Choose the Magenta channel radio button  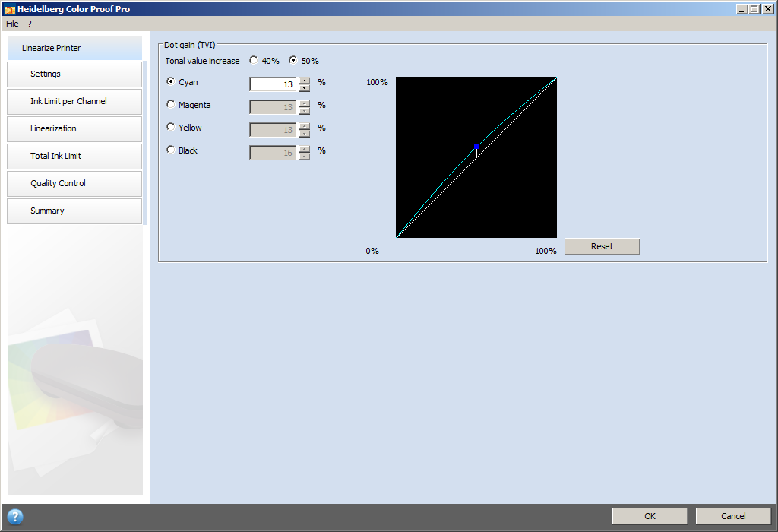[x=171, y=104]
